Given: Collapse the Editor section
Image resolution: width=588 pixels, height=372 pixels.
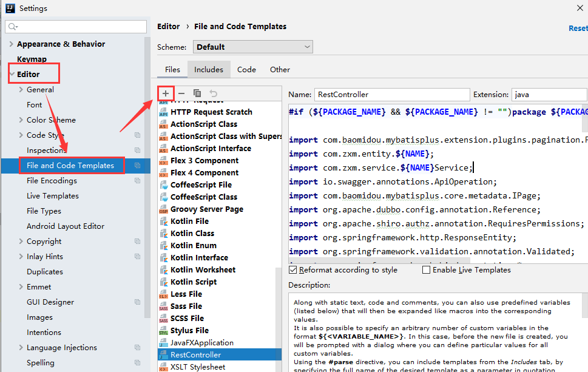Looking at the screenshot, I should (12, 74).
